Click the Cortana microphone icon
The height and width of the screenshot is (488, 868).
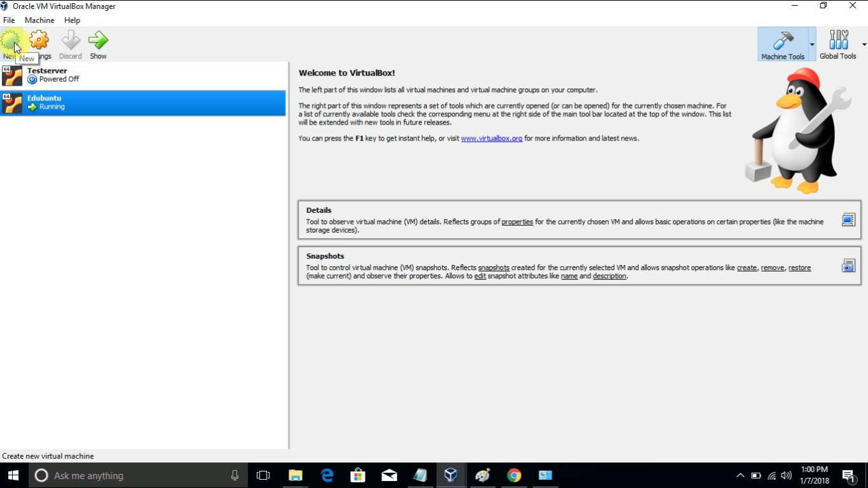tap(235, 475)
